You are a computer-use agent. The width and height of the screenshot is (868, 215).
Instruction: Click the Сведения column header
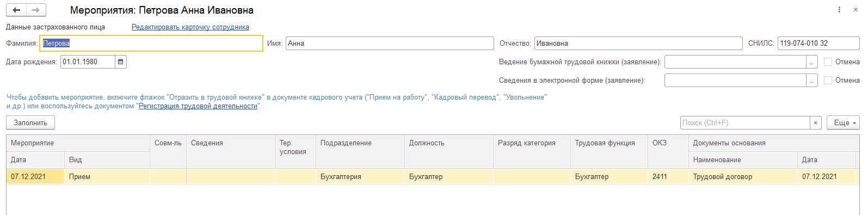pyautogui.click(x=231, y=151)
